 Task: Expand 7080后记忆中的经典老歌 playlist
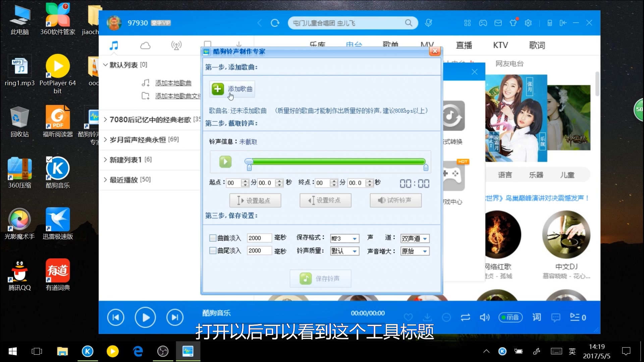tap(105, 120)
